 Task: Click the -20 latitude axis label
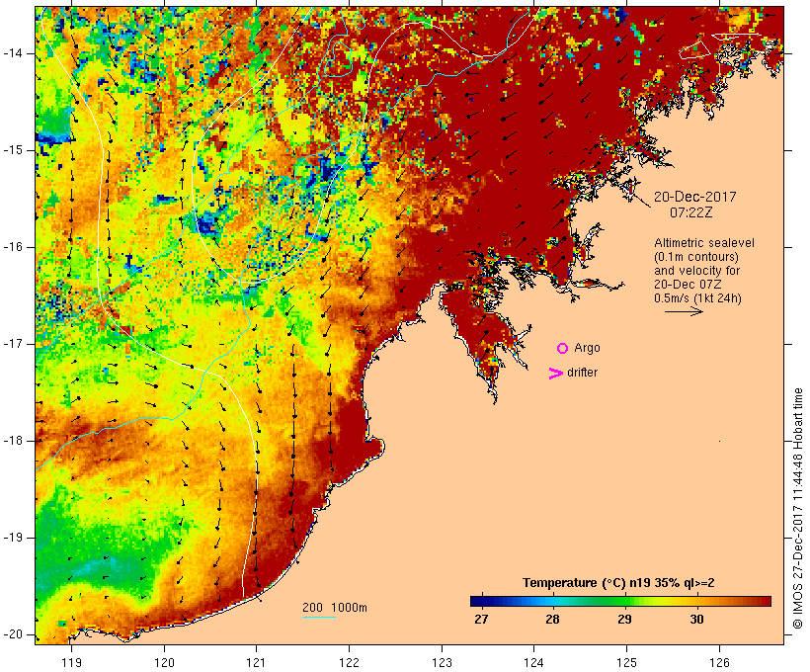(13, 634)
